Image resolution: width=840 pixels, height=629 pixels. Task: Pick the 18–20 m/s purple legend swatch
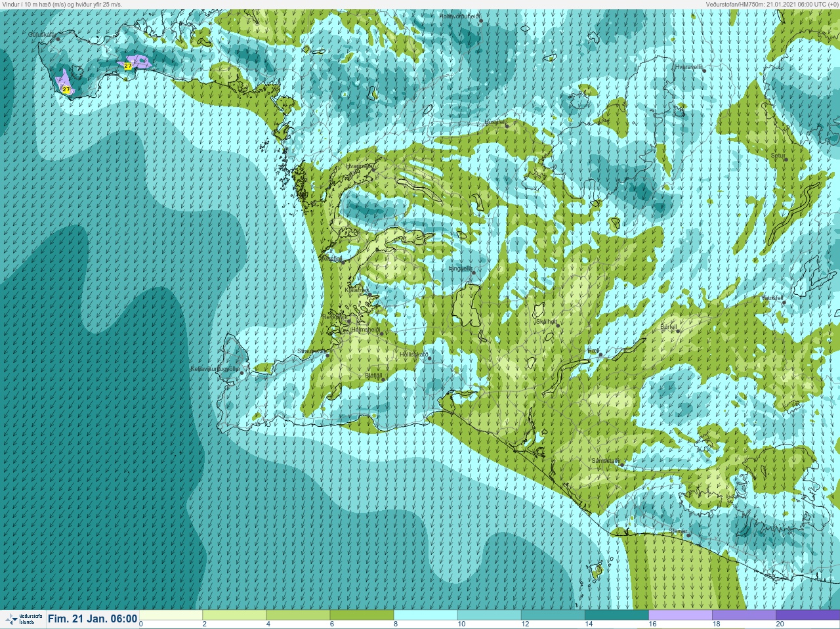click(x=744, y=615)
